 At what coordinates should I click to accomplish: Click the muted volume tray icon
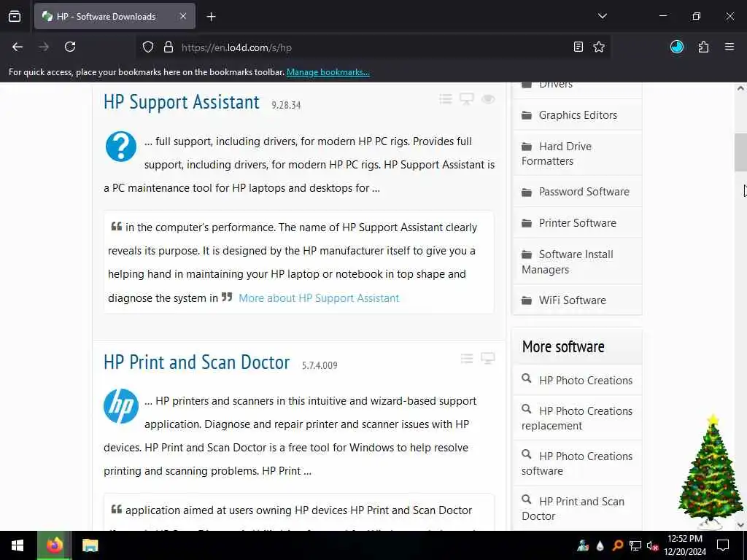(652, 545)
